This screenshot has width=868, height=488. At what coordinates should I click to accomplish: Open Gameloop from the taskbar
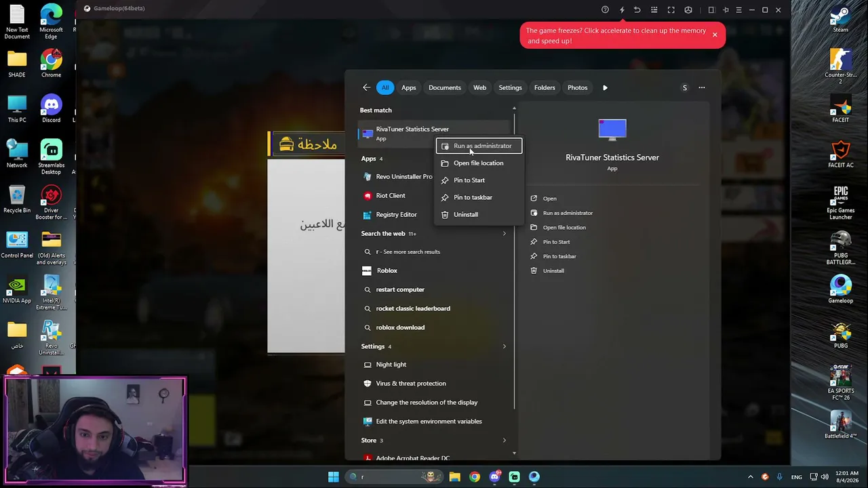[534, 476]
